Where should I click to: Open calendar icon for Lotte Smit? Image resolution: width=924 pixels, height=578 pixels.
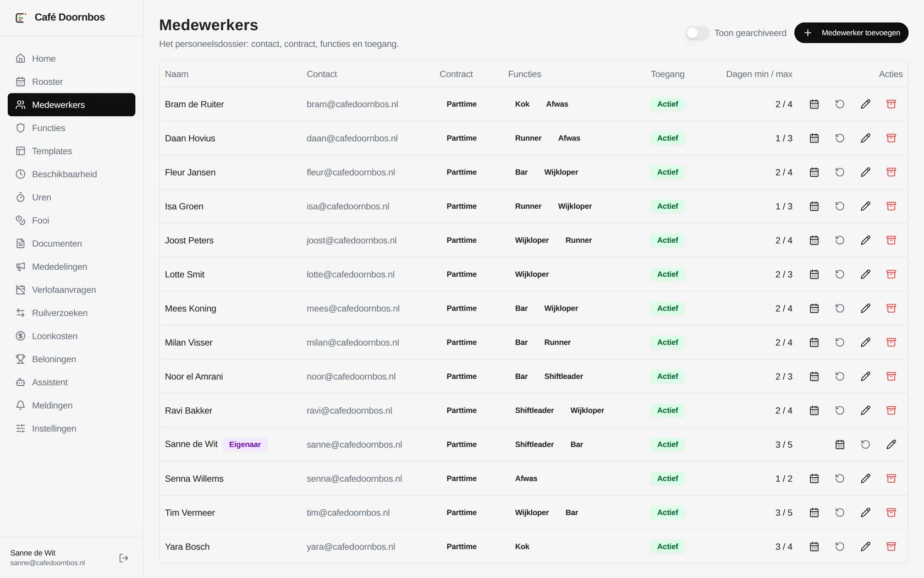814,274
